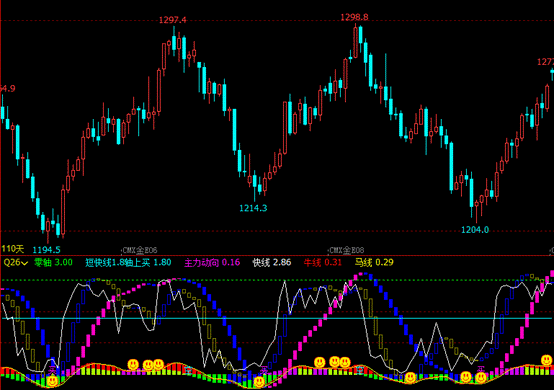
Task: Select the smiley icon beneath the 1214.3 trough
Action: [x=259, y=382]
